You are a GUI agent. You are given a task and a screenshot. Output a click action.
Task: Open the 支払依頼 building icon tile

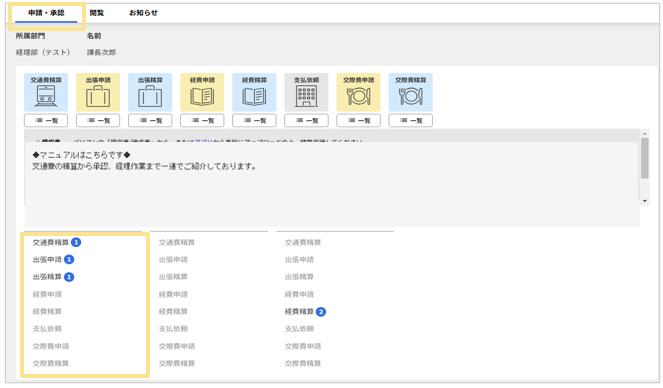coord(306,92)
